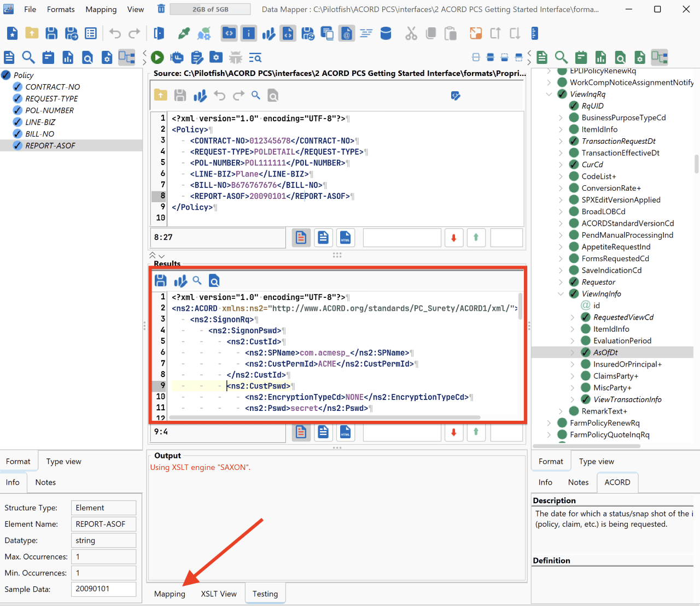Click the save icon in Results panel toolbar
This screenshot has height=606, width=700.
point(161,281)
